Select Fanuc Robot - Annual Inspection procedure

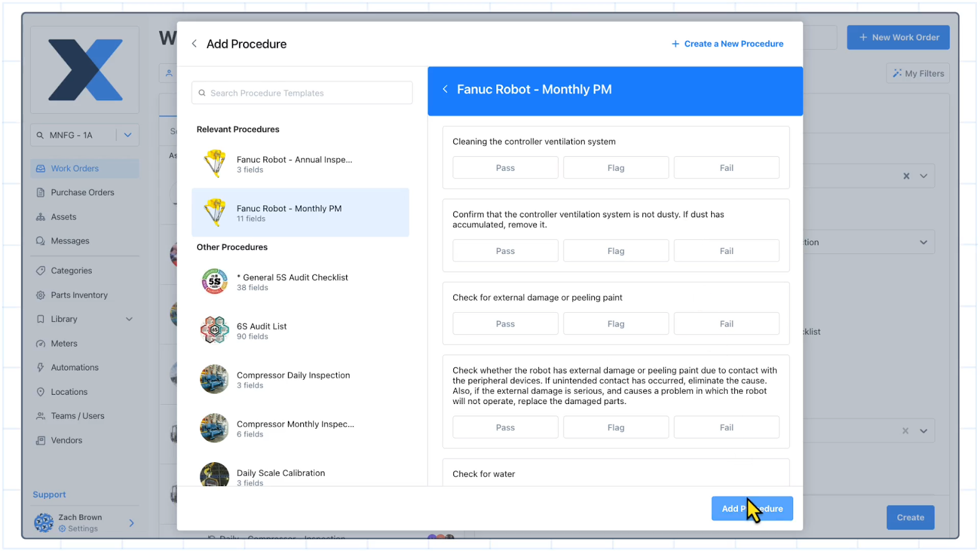pyautogui.click(x=300, y=164)
